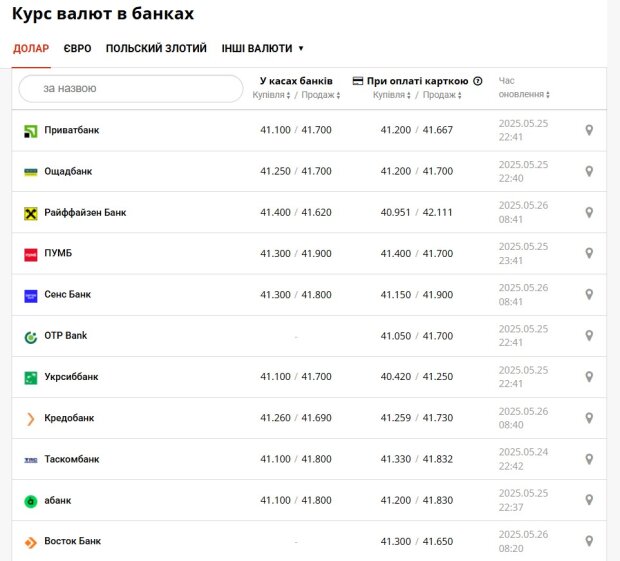Open the Кредобанк bank link
Viewport: 620px width, 561px height.
click(x=69, y=418)
